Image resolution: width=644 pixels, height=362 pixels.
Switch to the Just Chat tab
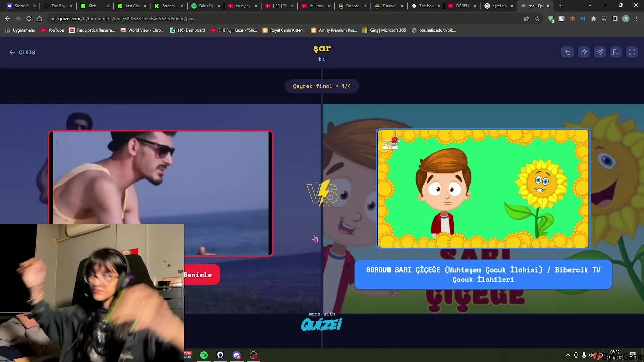pyautogui.click(x=132, y=6)
